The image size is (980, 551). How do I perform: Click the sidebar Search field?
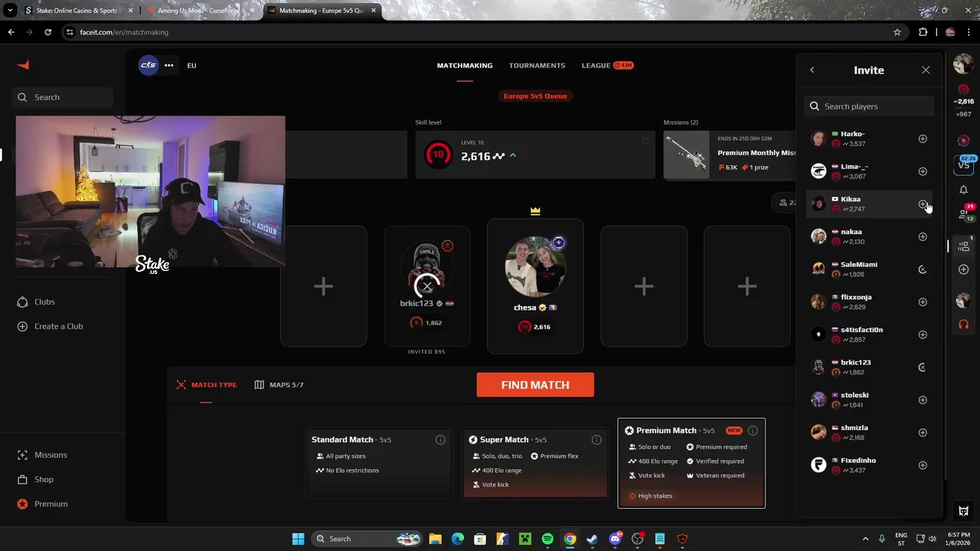(x=64, y=97)
